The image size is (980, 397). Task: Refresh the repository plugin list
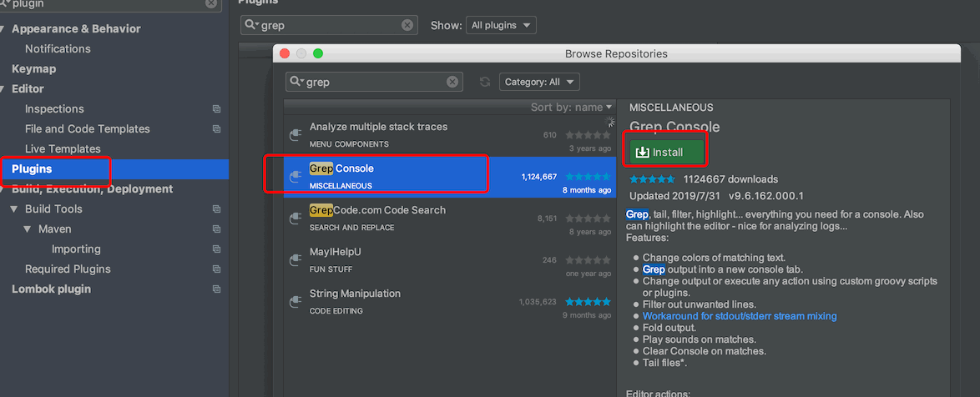click(x=484, y=82)
